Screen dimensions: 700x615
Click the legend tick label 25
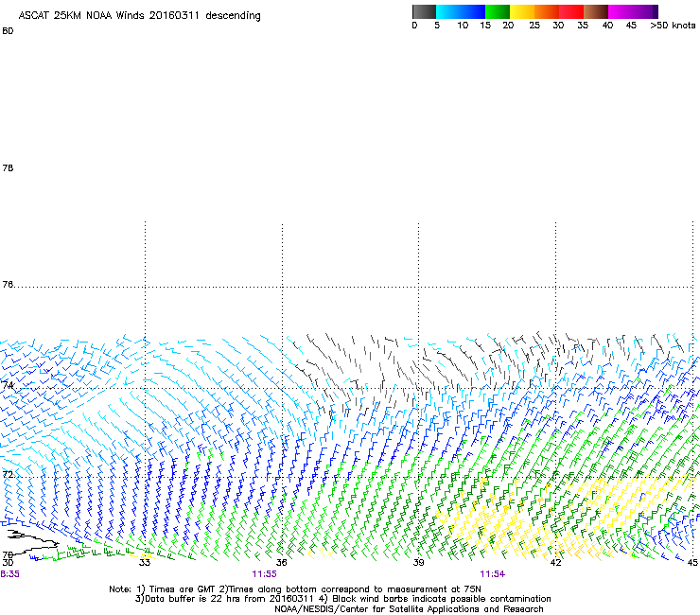(534, 25)
